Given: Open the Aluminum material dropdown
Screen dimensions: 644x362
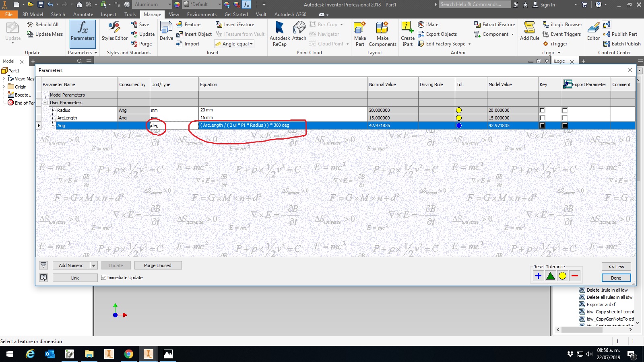Looking at the screenshot, I should tap(169, 4).
